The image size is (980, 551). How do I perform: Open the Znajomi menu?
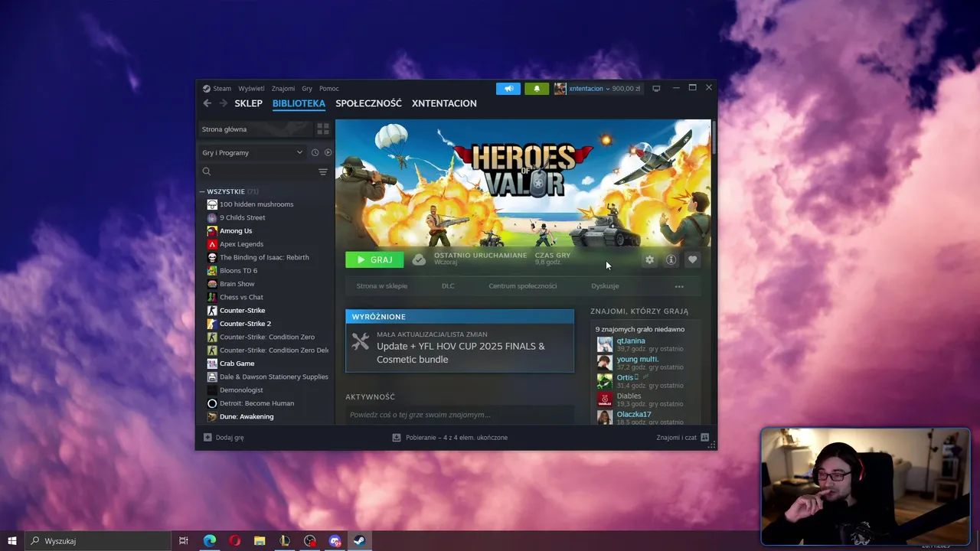tap(283, 89)
